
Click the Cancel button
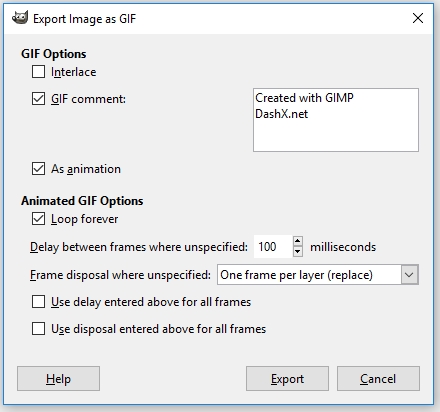(x=378, y=379)
